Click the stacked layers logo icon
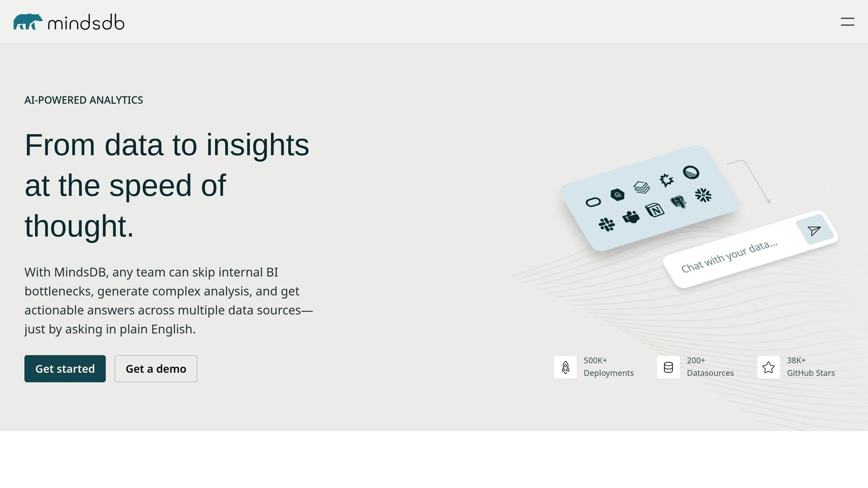868x488 pixels. click(642, 187)
